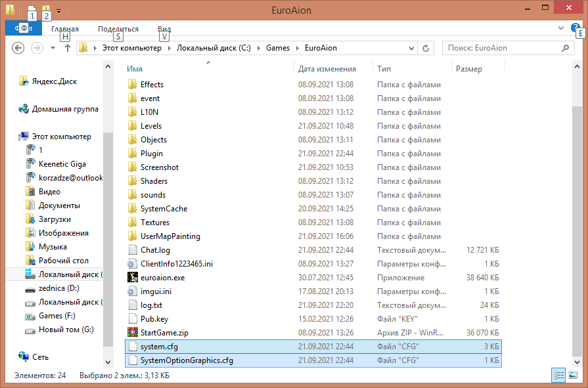Click the euroaion.exe application icon
588x388 pixels.
[x=132, y=278]
